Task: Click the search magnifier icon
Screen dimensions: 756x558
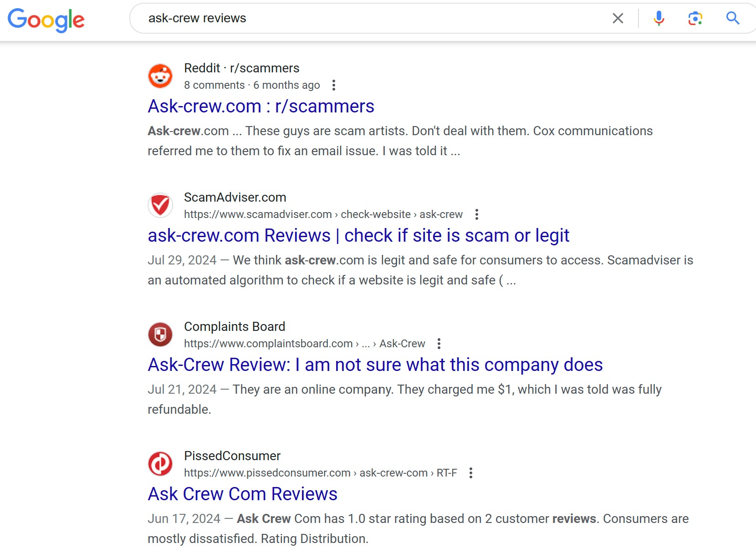Action: [x=732, y=18]
